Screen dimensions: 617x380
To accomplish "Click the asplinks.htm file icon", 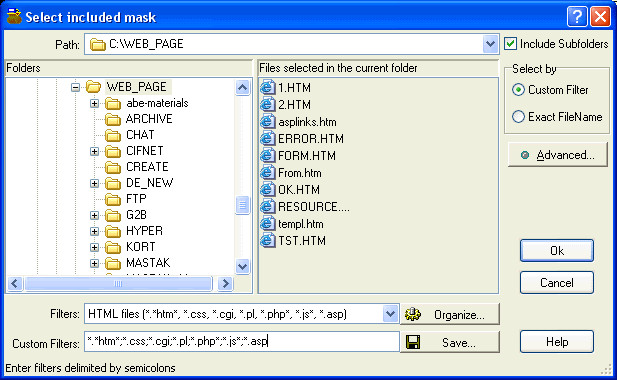I will (268, 122).
